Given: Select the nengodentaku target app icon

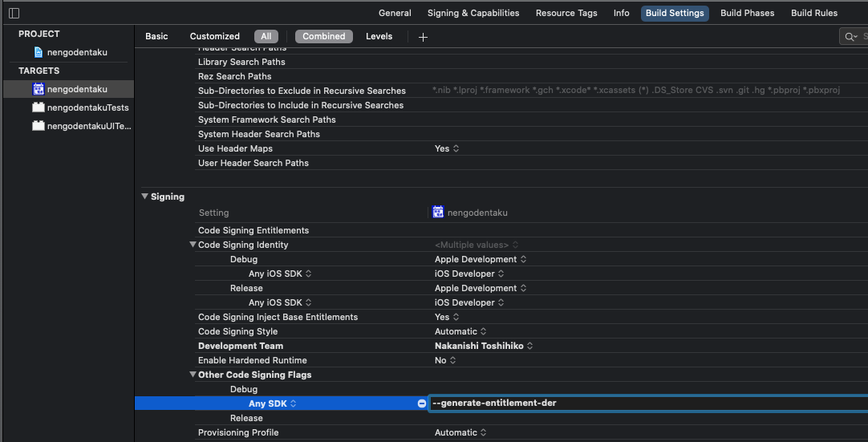Looking at the screenshot, I should (39, 88).
